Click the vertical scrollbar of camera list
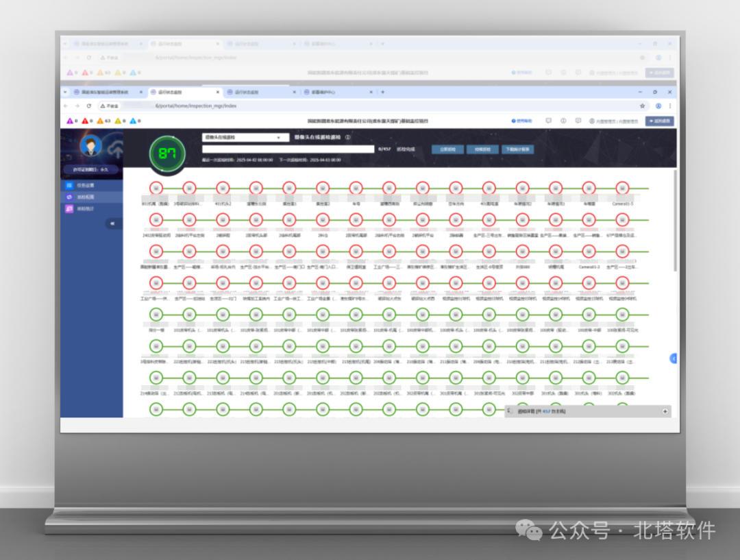 676,221
